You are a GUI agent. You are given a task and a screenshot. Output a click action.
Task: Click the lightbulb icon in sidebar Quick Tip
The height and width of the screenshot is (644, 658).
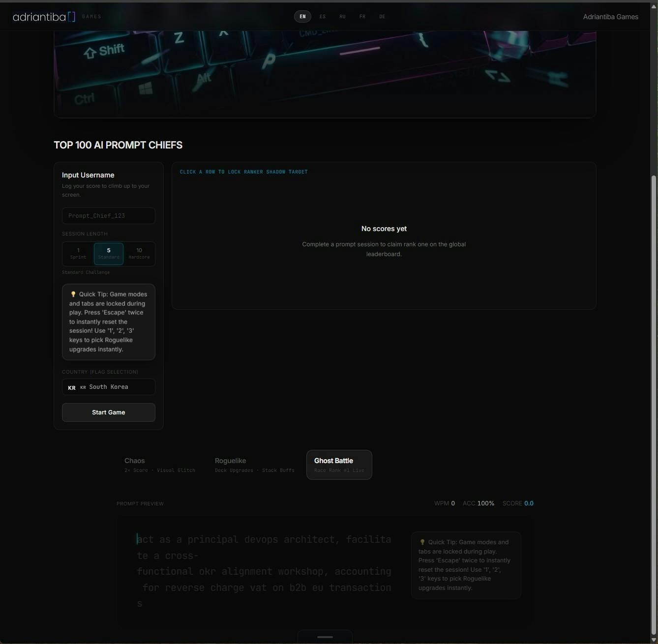pyautogui.click(x=73, y=294)
